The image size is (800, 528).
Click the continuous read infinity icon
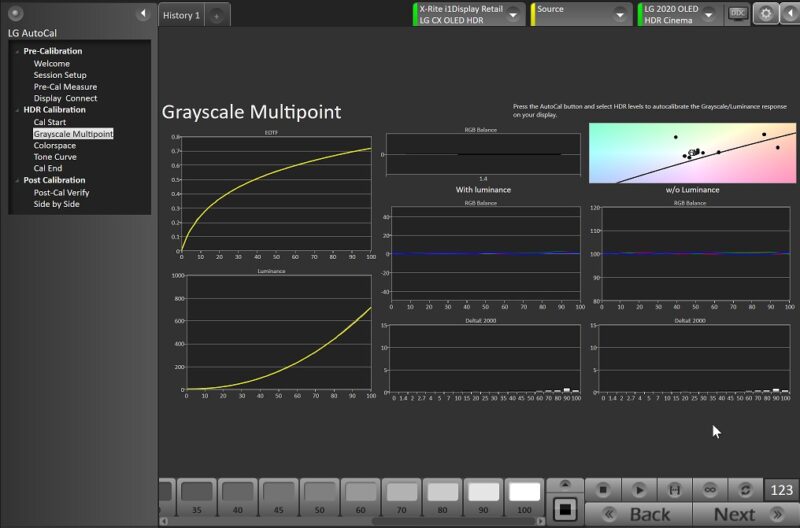[709, 490]
